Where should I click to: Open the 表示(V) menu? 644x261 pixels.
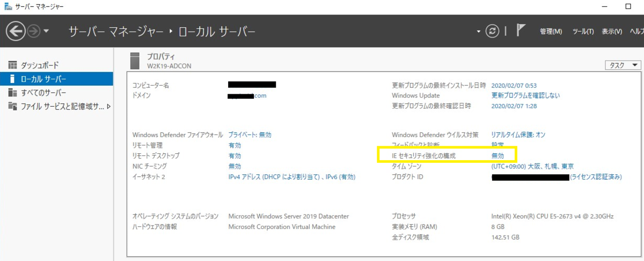[x=612, y=32]
